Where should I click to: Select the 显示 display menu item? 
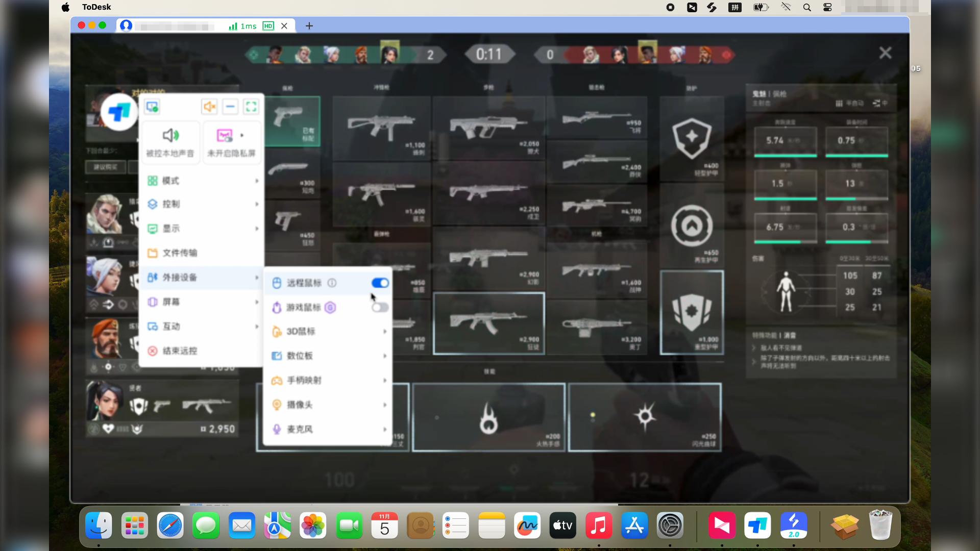[171, 229]
